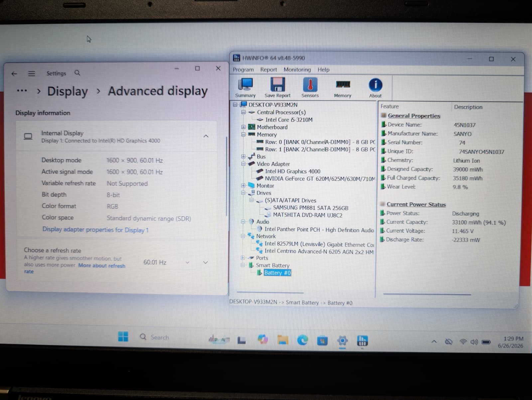Expand the Motherboard tree node

243,127
